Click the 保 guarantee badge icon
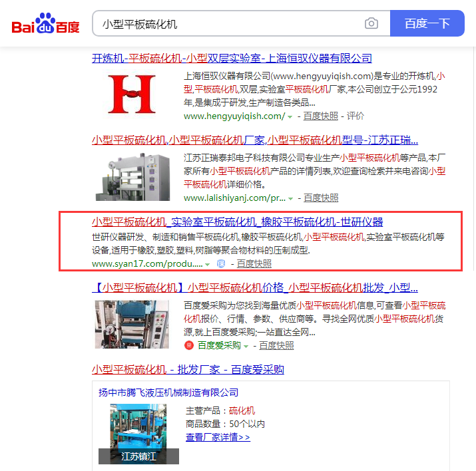This screenshot has width=476, height=471. tap(222, 263)
